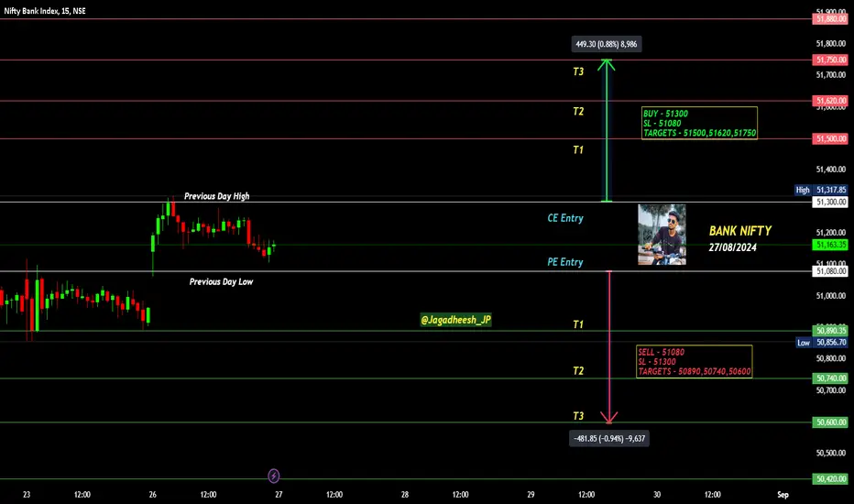
Task: Click the High 51,317.85 price label
Action: pos(821,191)
